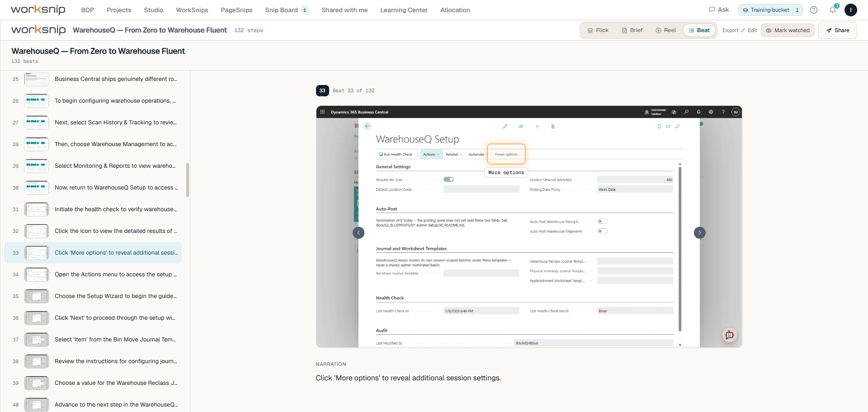Click the WarehouseQ Setup page scrollbar
This screenshot has width=868, height=412.
tap(680, 249)
